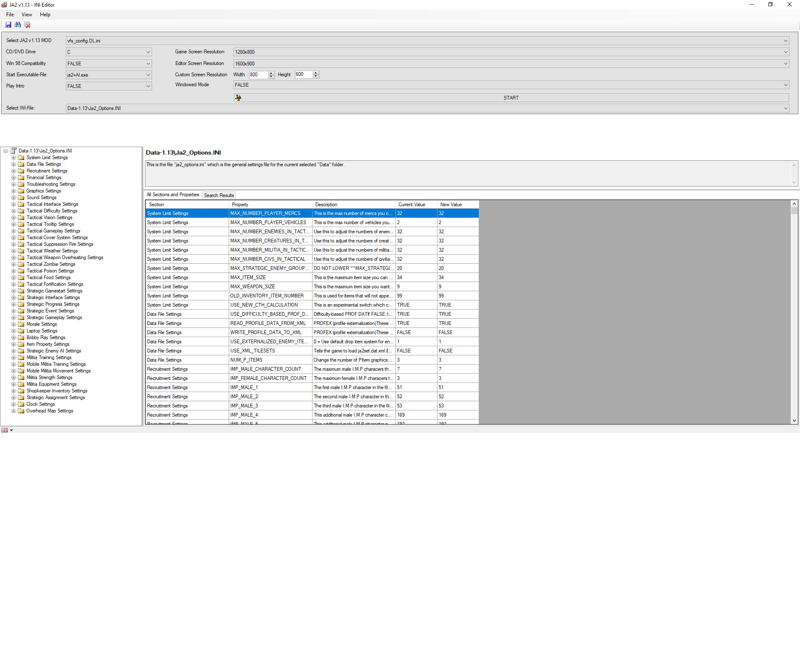Click the custom Height input field
The image size is (800, 672).
click(x=304, y=75)
